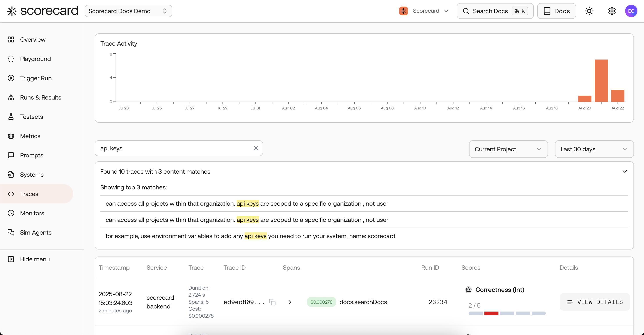Viewport: 644px width, 335px height.
Task: Collapse the content matches panel
Action: coord(624,171)
